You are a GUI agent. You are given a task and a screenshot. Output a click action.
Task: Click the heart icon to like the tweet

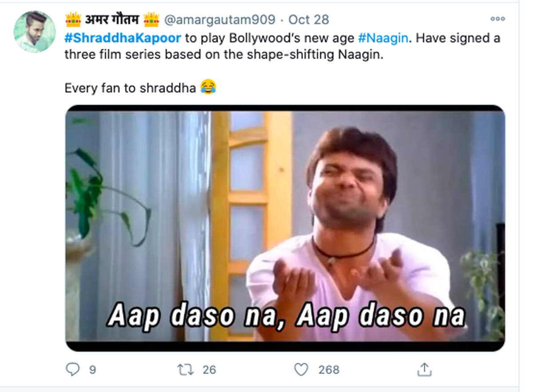[302, 369]
